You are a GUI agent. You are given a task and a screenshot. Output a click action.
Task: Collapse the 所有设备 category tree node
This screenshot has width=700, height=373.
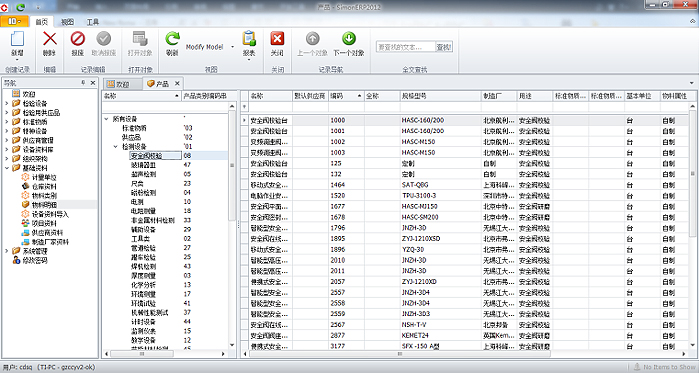(106, 119)
